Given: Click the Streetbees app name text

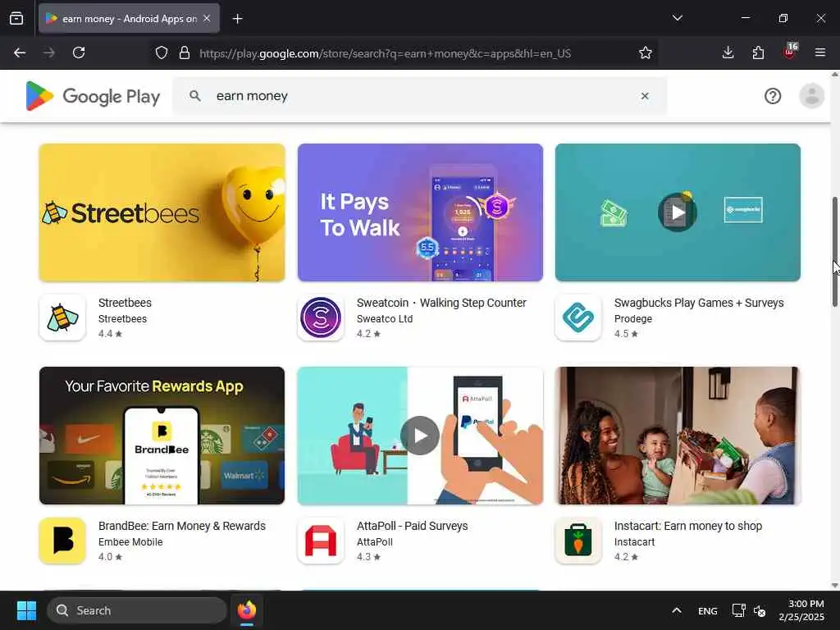Looking at the screenshot, I should pyautogui.click(x=125, y=303).
